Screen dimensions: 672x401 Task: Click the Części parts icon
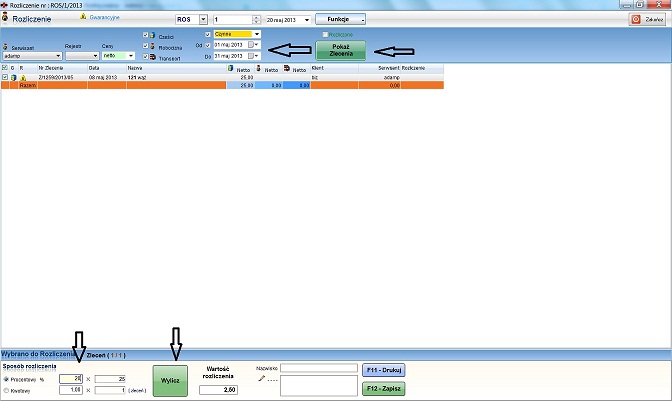(153, 35)
